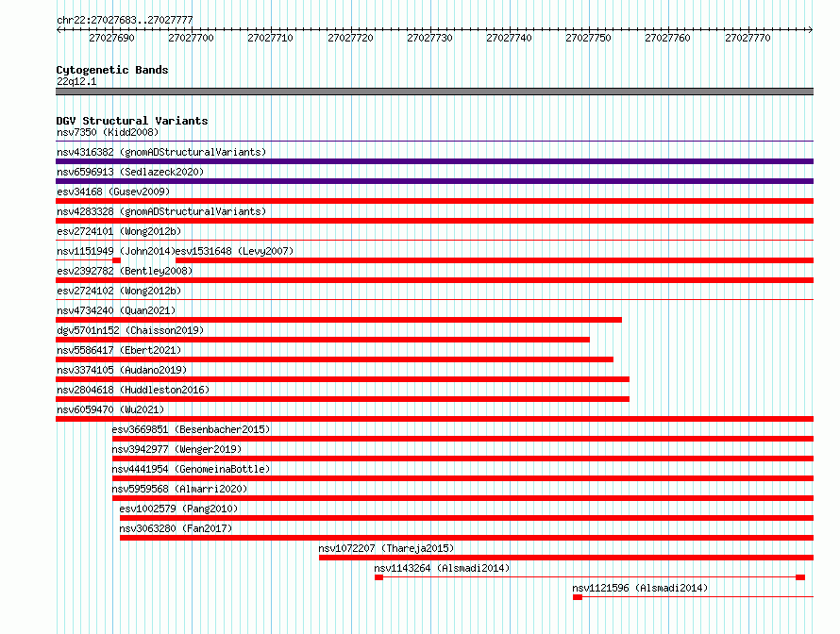
Task: Click nsv2804618 (Huddleston2016) variant label
Action: [x=133, y=390]
